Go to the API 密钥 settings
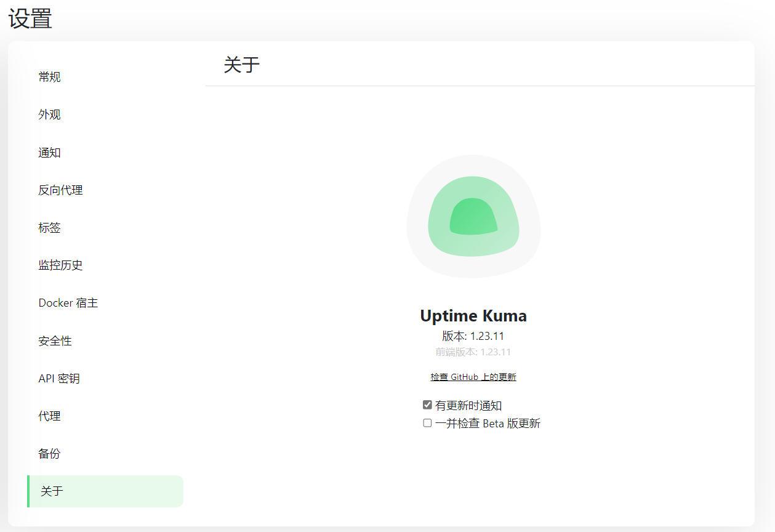This screenshot has width=775, height=532. [x=58, y=379]
